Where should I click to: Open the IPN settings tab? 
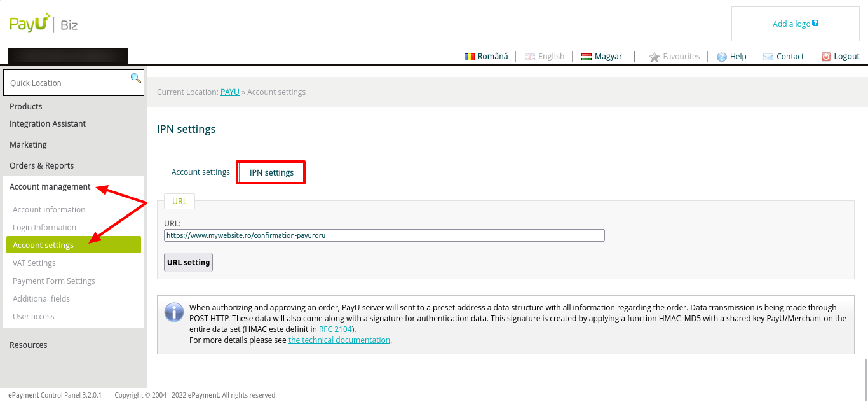271,172
